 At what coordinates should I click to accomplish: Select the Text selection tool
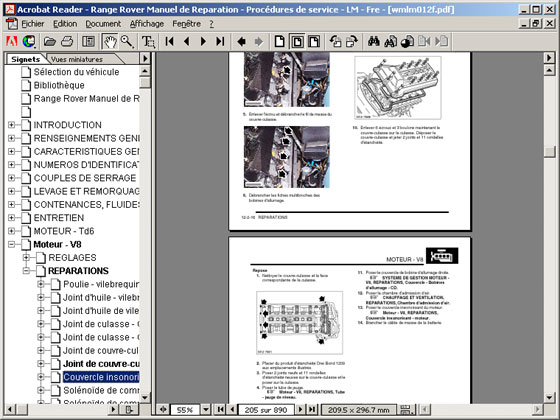point(148,42)
